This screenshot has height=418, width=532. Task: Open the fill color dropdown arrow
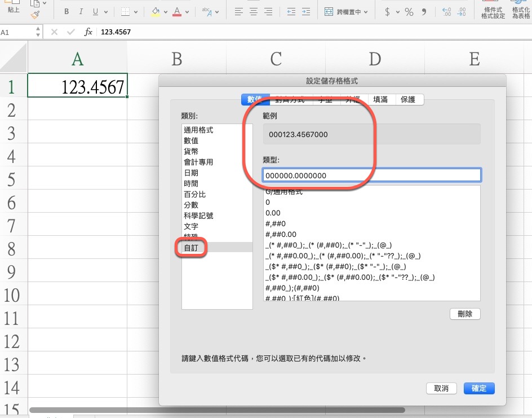pyautogui.click(x=166, y=12)
